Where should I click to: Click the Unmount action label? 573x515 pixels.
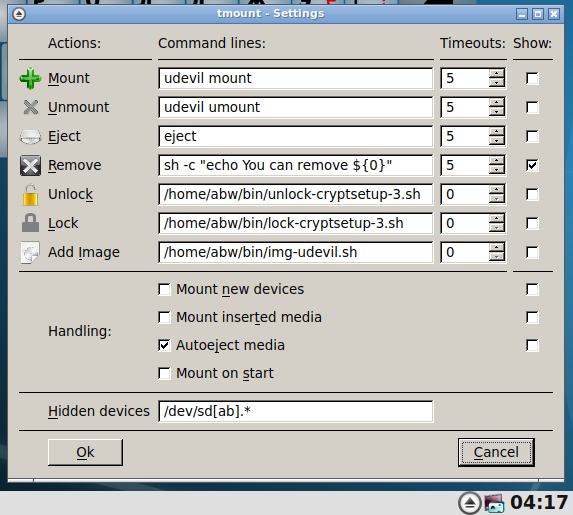pyautogui.click(x=78, y=107)
